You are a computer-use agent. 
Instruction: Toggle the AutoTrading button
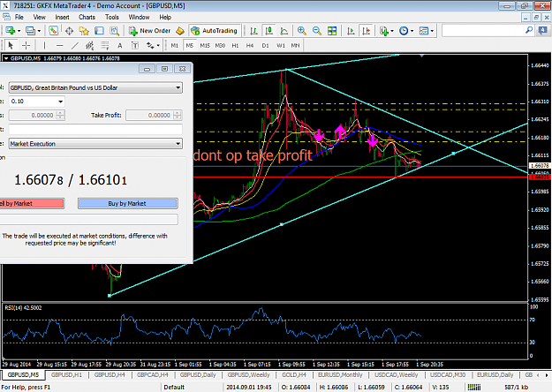point(215,31)
